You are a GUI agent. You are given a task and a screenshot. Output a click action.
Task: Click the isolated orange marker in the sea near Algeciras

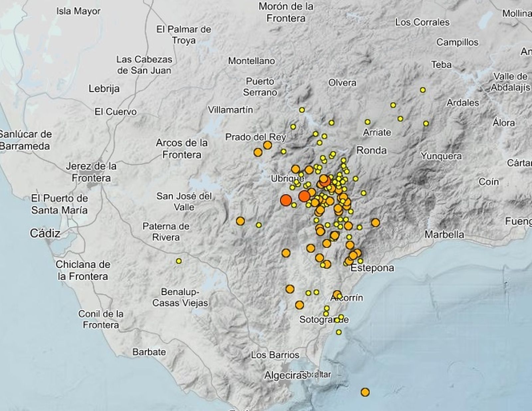(365, 392)
